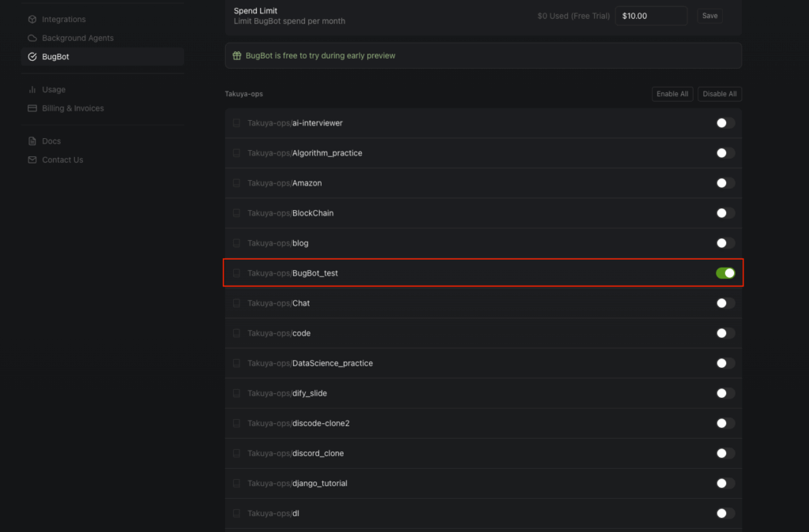Enable BugBot for ai-interviewer repo
Screen dimensions: 809x532
click(725, 123)
